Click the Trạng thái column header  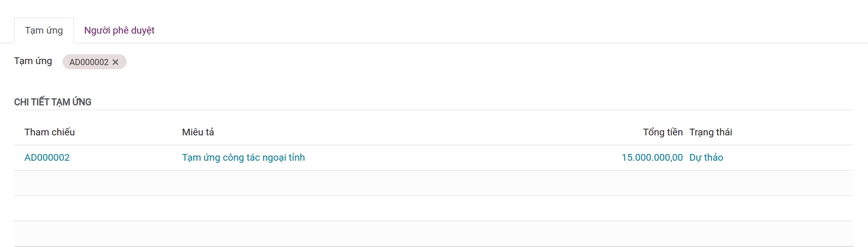tap(711, 132)
